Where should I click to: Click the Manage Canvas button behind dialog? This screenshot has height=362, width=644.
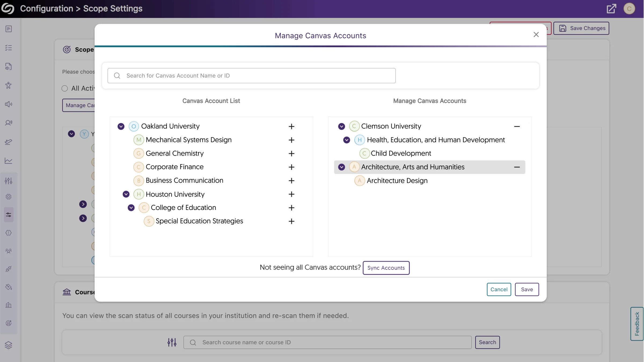pos(79,105)
